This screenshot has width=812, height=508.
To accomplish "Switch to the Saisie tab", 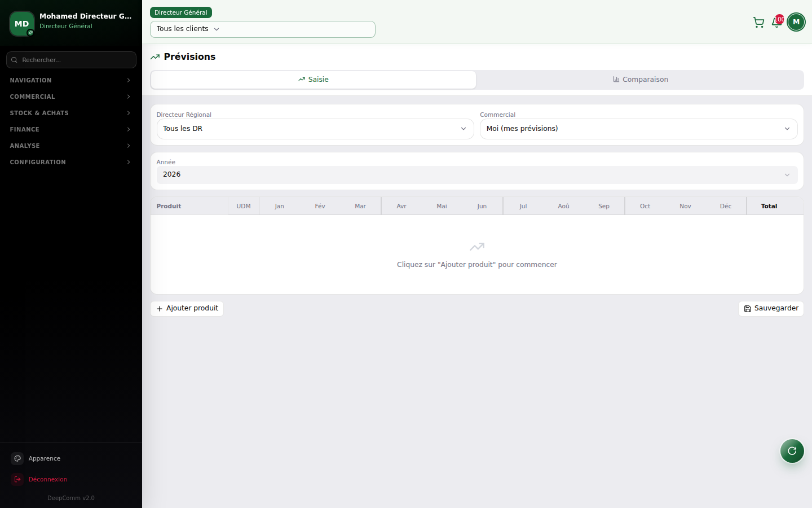I will (314, 80).
